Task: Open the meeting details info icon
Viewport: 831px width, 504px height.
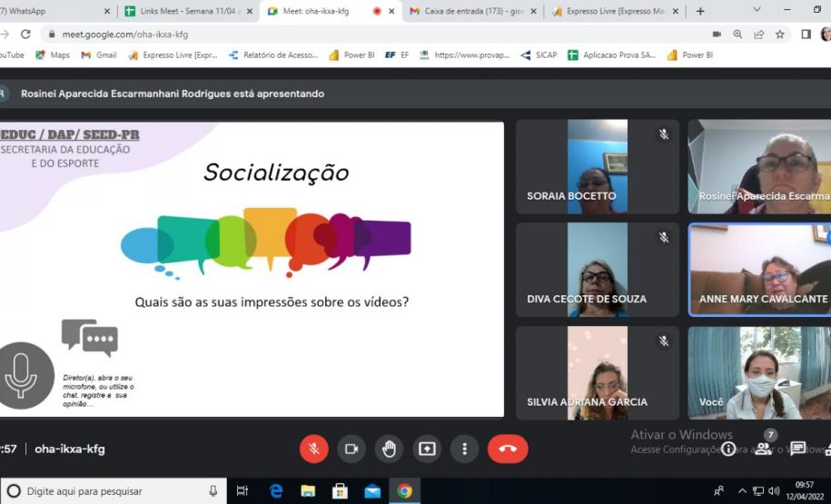Action: [728, 449]
